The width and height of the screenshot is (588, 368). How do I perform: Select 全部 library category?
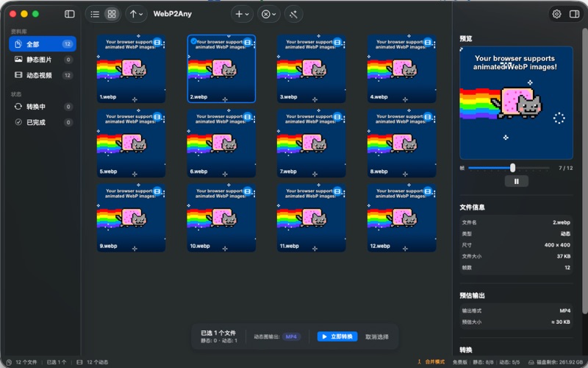(43, 44)
